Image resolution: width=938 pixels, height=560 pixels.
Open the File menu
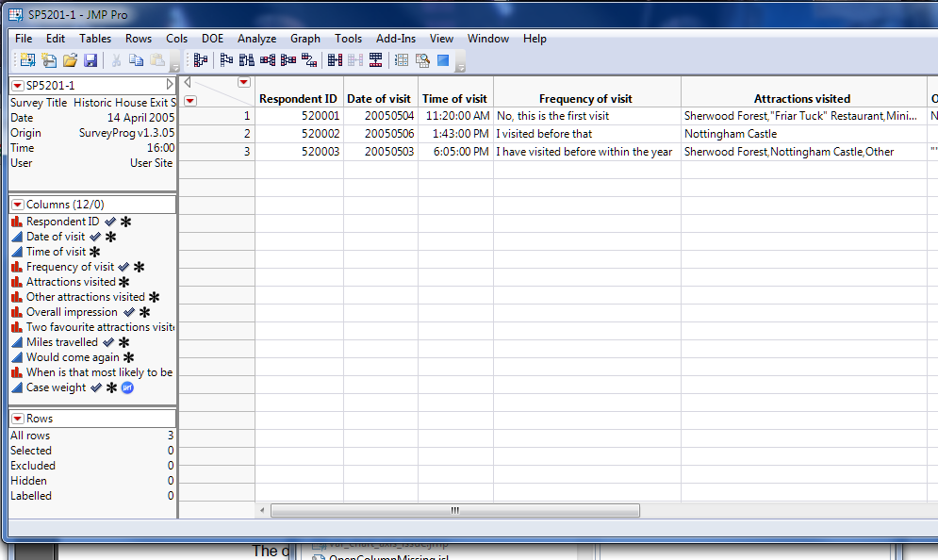tap(24, 39)
